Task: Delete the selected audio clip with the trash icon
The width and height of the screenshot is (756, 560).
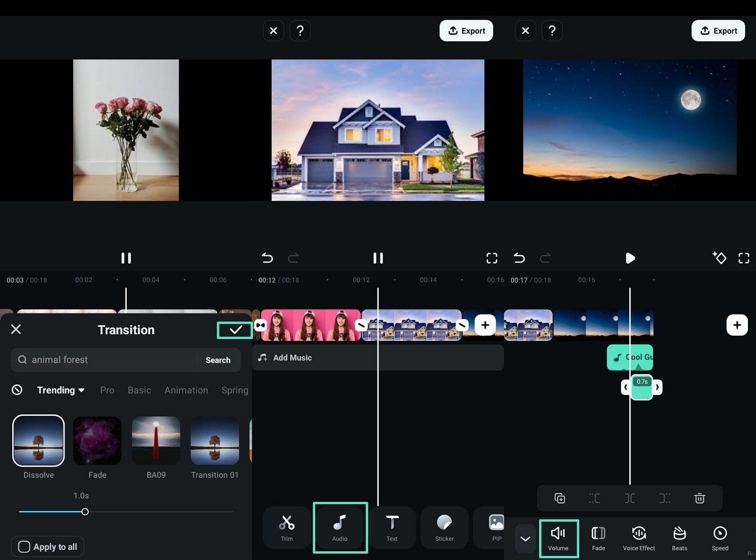Action: [x=700, y=498]
